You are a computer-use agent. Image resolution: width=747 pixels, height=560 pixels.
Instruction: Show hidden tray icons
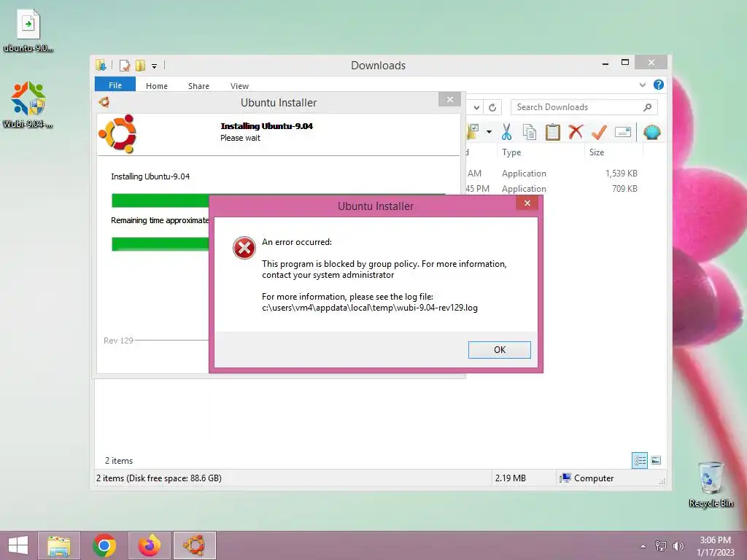(x=643, y=546)
